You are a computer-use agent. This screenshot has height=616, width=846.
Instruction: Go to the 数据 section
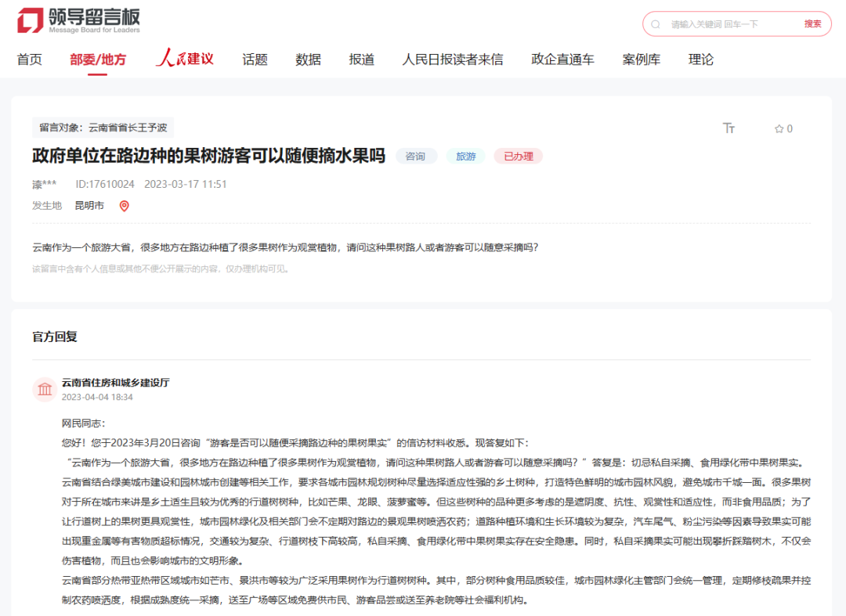pos(308,59)
